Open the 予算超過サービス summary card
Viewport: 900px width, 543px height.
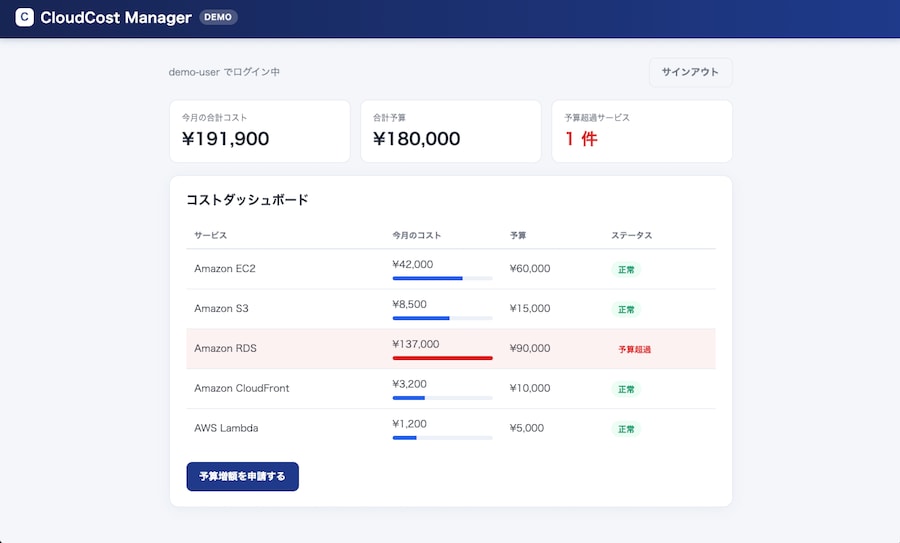(x=642, y=131)
